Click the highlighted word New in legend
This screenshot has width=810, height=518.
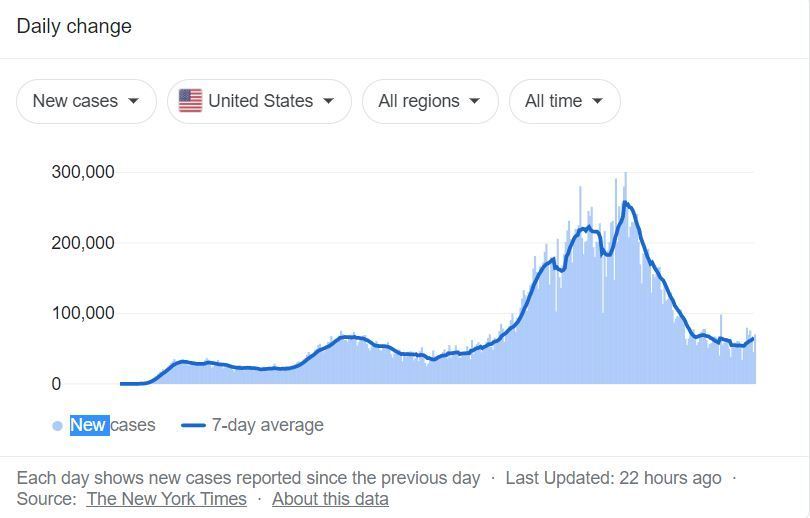88,425
